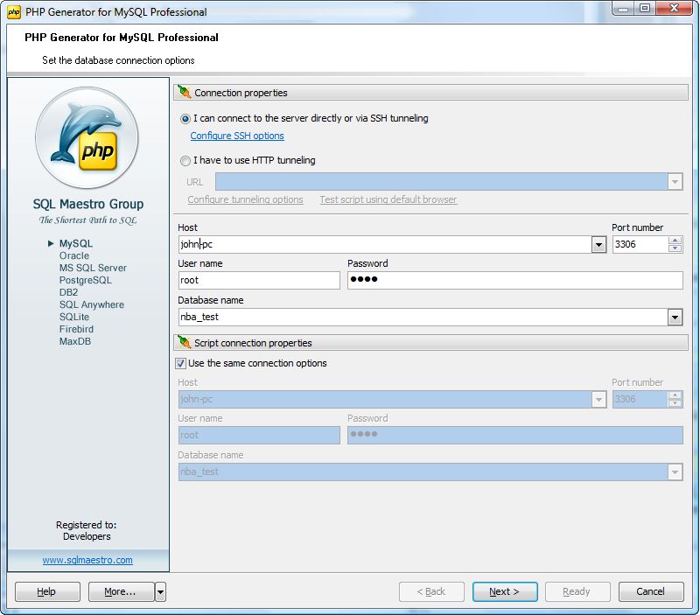The width and height of the screenshot is (700, 615).
Task: Click the Script connection properties icon
Action: pos(184,342)
